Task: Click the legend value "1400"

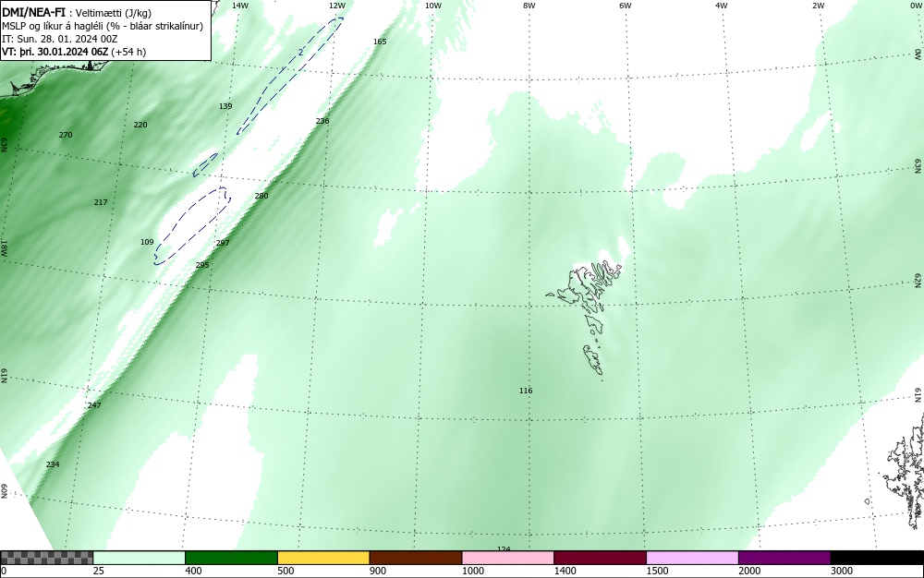Action: tap(565, 571)
